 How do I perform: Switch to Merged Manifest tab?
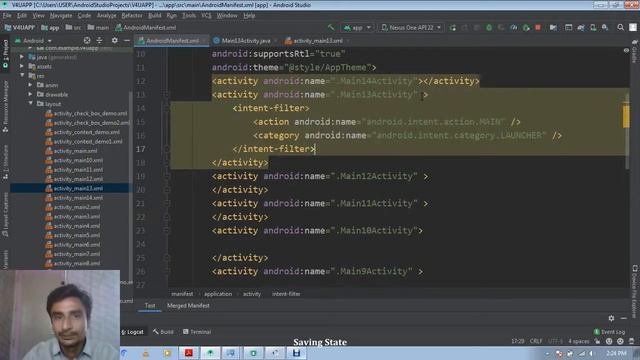coord(188,305)
